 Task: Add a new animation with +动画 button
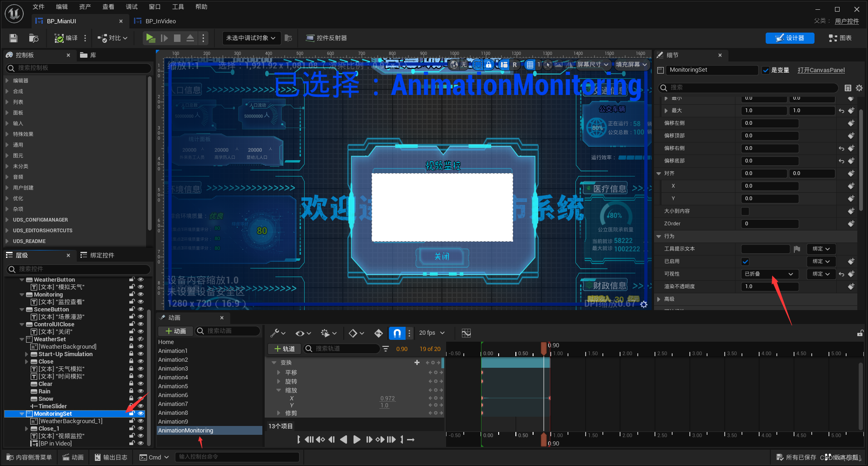pyautogui.click(x=176, y=331)
